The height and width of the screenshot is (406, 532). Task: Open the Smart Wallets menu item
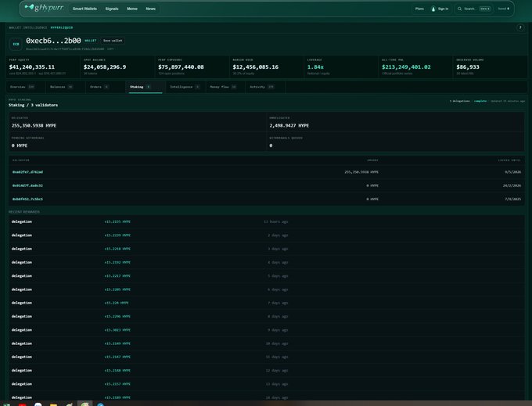coord(84,9)
